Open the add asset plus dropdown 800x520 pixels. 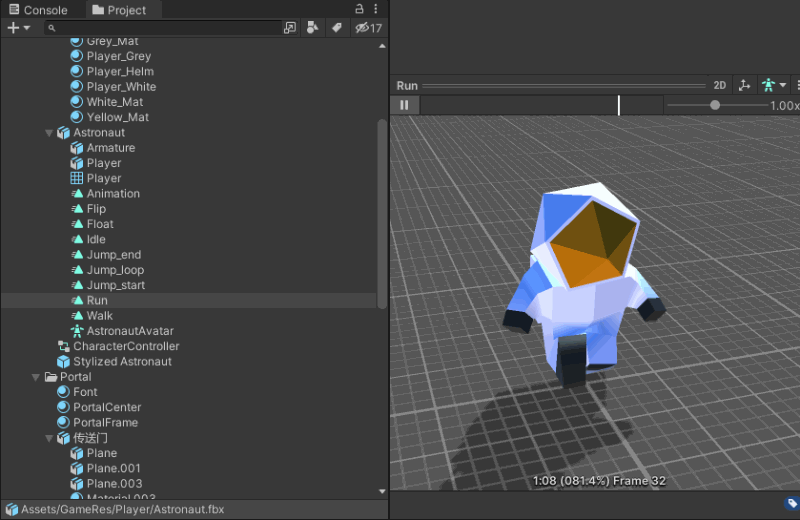pyautogui.click(x=19, y=28)
